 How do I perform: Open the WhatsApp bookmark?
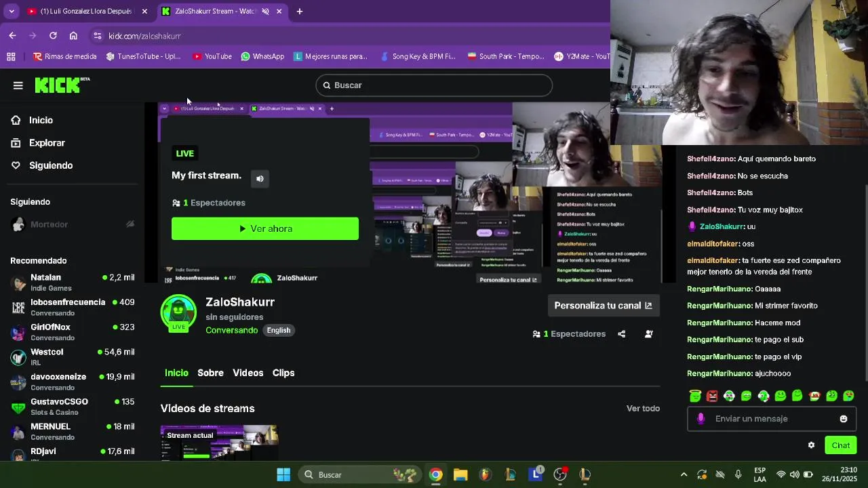click(262, 56)
